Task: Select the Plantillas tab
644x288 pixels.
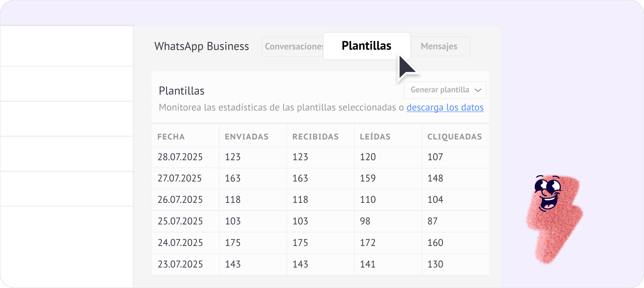Action: [367, 46]
